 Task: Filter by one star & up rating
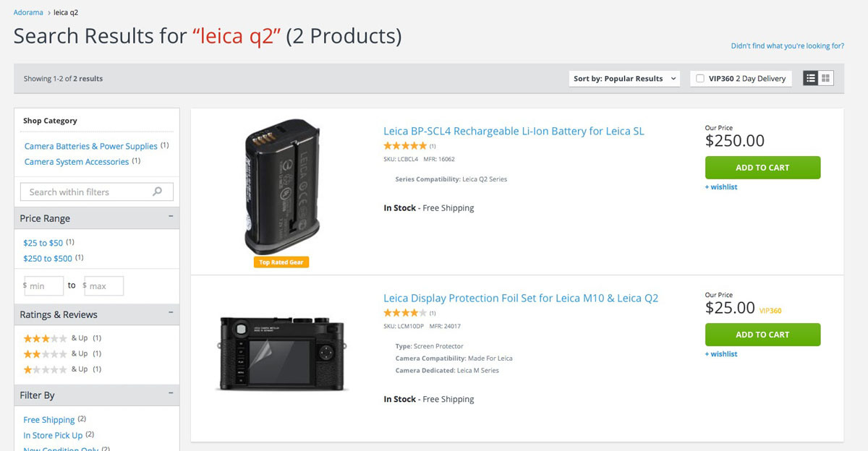[x=46, y=369]
